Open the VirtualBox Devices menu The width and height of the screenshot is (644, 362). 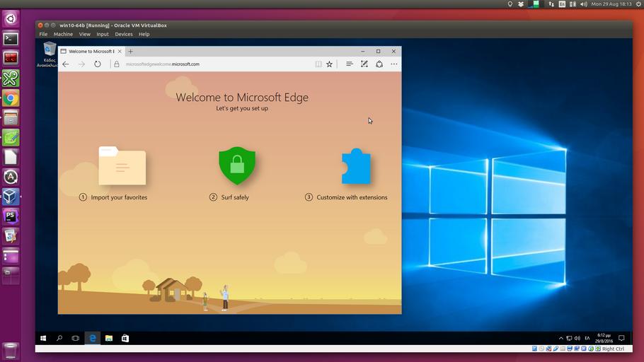(124, 34)
